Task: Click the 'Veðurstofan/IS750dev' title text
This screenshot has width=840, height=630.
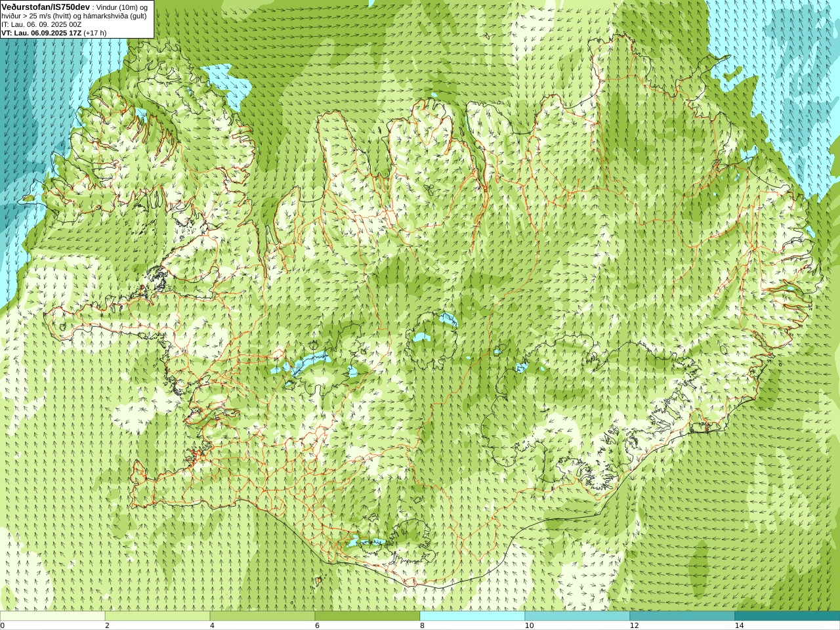Action: 46,7
